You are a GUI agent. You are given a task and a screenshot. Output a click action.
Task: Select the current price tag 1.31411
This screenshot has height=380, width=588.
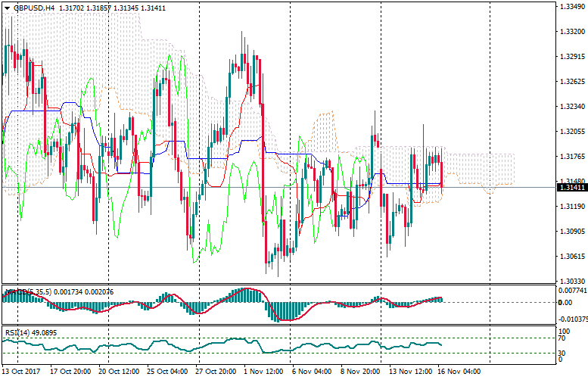tap(571, 187)
